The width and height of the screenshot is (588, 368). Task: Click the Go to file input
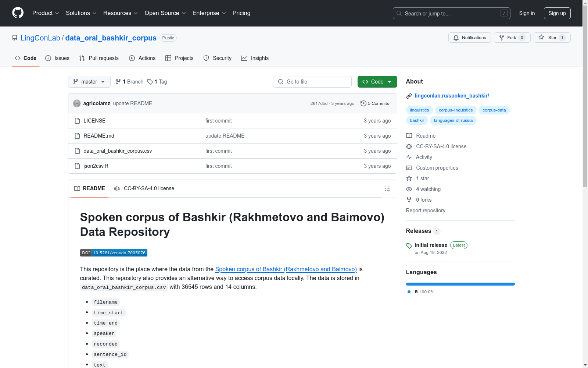312,82
